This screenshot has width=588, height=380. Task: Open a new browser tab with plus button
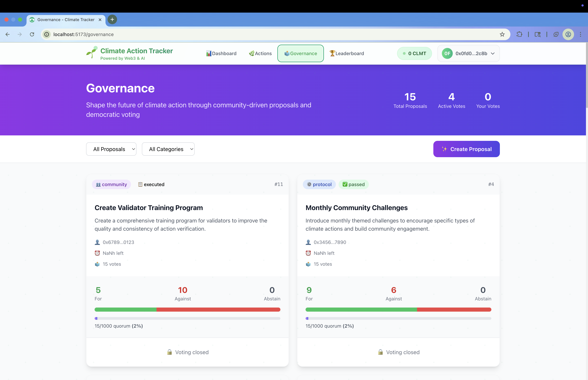(112, 20)
